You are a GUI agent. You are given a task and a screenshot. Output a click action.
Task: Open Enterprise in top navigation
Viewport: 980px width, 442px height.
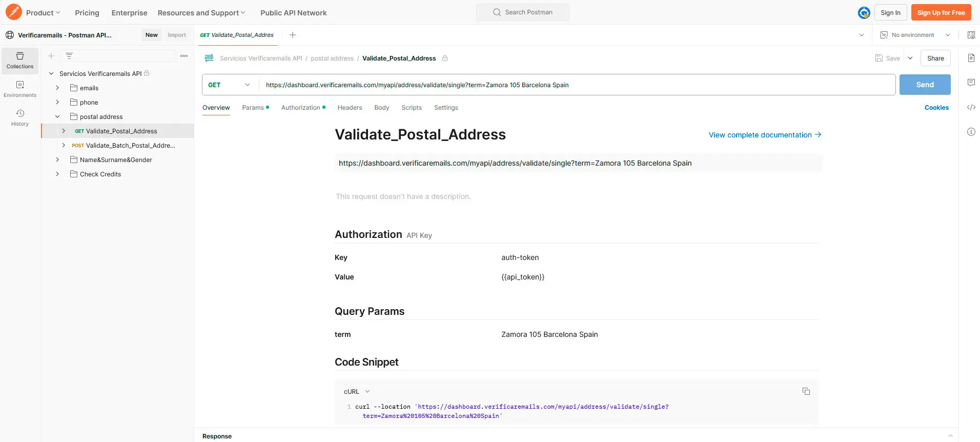(x=129, y=13)
